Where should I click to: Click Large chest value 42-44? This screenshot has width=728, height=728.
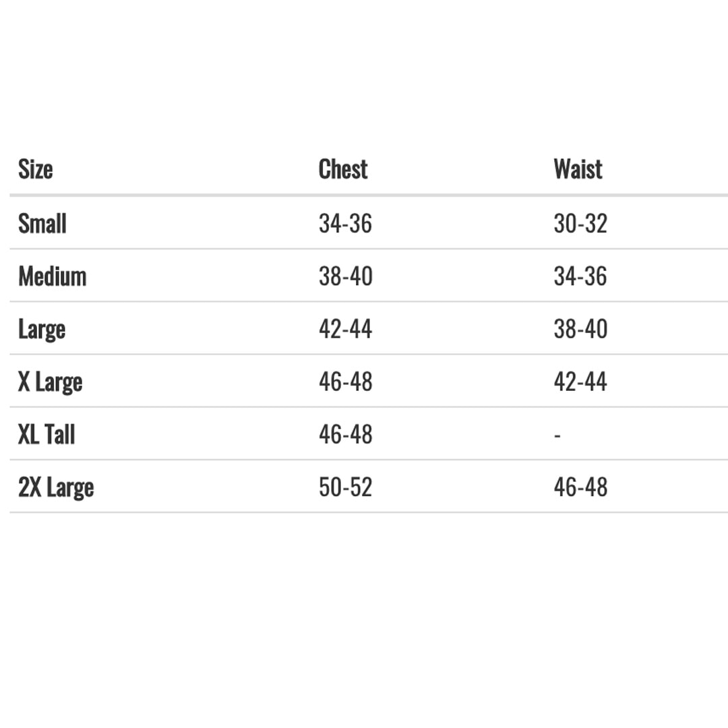345,329
